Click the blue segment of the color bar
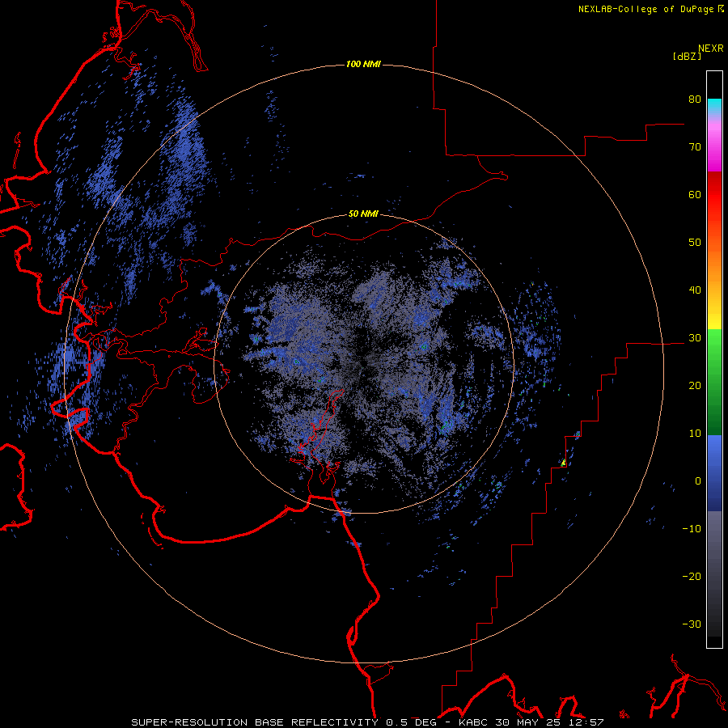The image size is (728, 728). (x=714, y=473)
